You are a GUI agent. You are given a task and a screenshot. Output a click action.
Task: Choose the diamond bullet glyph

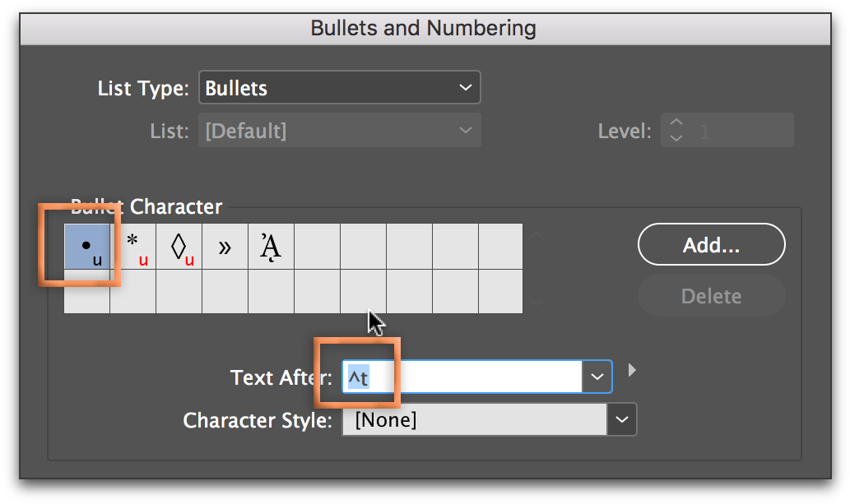click(x=179, y=246)
